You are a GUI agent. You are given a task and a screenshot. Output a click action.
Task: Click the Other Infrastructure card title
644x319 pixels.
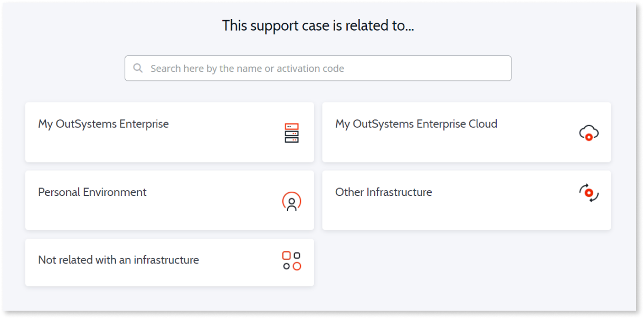[x=383, y=192]
